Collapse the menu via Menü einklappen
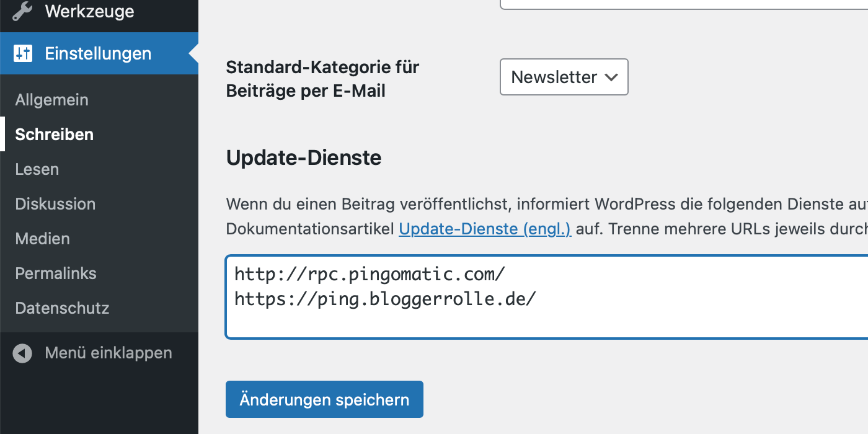 pos(99,353)
